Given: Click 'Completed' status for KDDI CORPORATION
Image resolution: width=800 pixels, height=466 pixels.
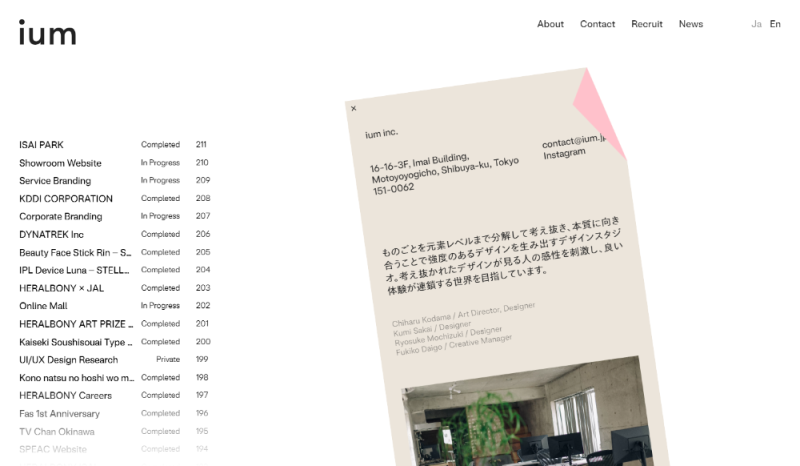Looking at the screenshot, I should point(160,198).
